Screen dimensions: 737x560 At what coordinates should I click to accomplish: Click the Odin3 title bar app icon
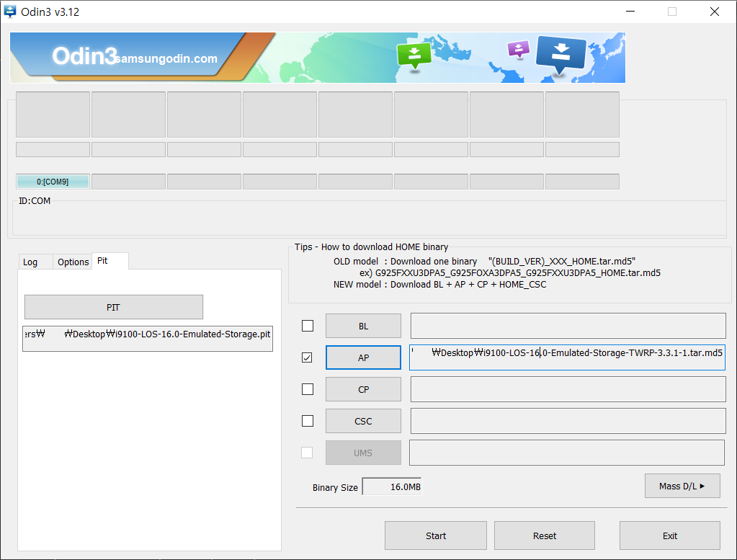pos(9,12)
